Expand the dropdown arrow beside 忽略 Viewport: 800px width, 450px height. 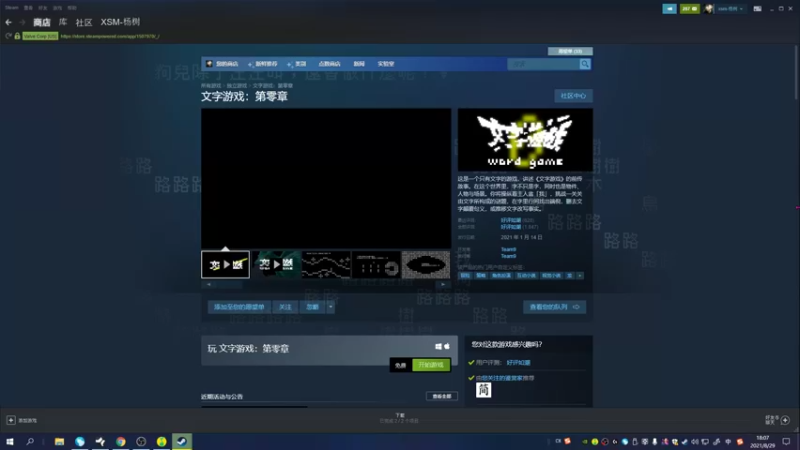[x=330, y=307]
